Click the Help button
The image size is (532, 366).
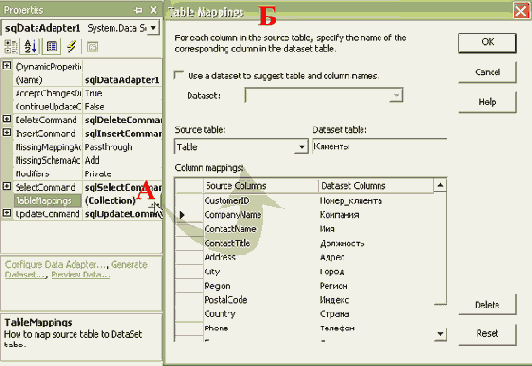tap(487, 102)
